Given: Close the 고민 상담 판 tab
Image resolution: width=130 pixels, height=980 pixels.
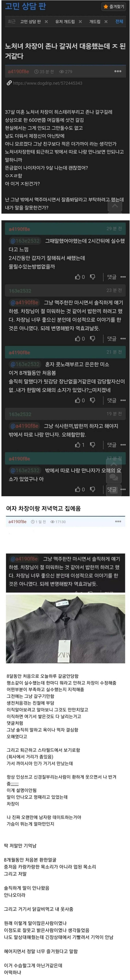Looking at the screenshot, I should 46,22.
